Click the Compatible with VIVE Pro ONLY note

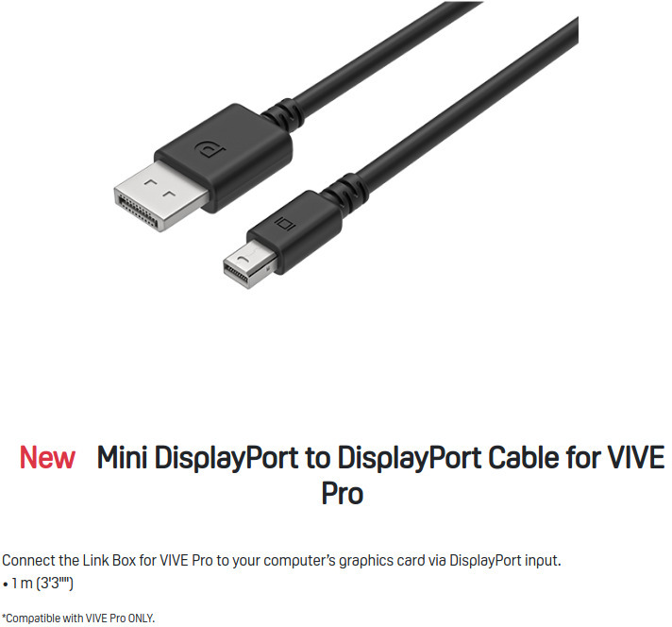[x=78, y=619]
